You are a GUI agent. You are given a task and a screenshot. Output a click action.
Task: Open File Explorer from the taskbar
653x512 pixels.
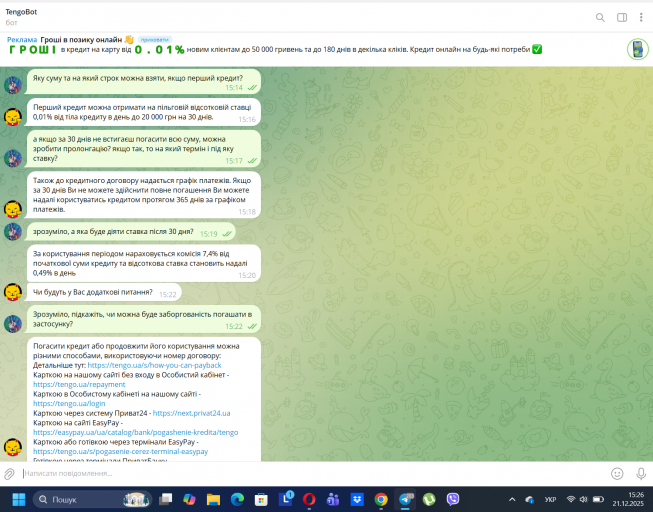213,499
